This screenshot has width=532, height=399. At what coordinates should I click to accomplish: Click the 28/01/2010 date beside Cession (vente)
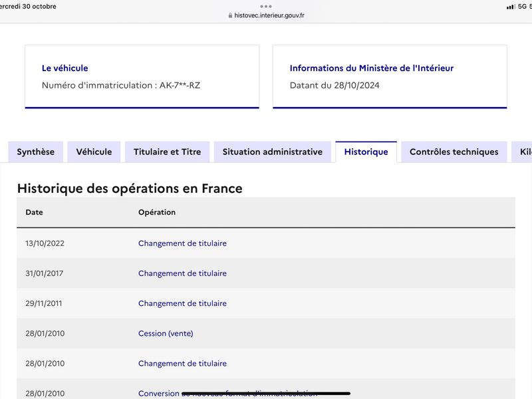45,333
